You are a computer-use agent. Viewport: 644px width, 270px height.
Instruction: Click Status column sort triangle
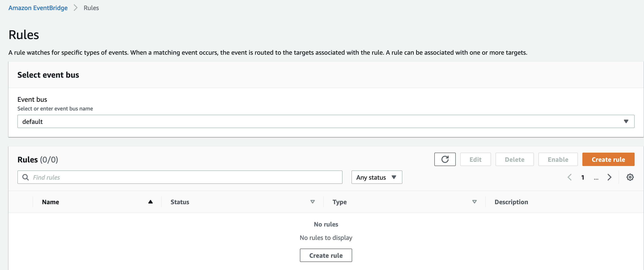312,202
